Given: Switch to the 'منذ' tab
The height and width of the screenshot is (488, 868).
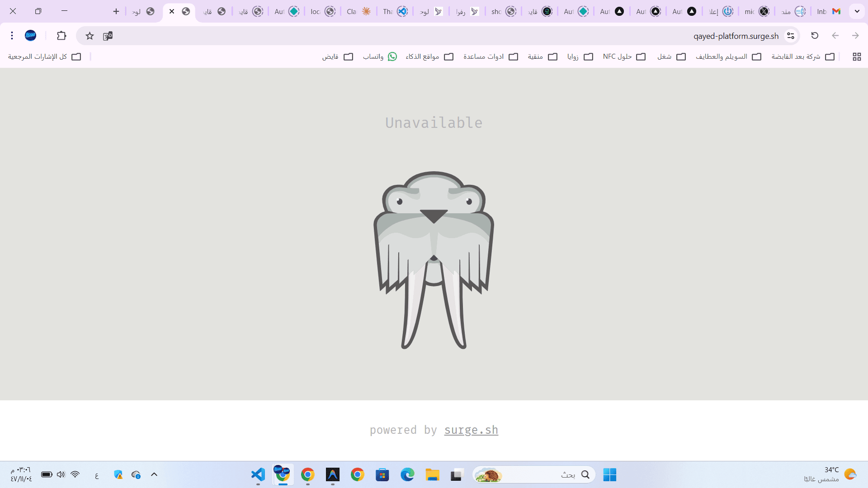Looking at the screenshot, I should [x=793, y=11].
